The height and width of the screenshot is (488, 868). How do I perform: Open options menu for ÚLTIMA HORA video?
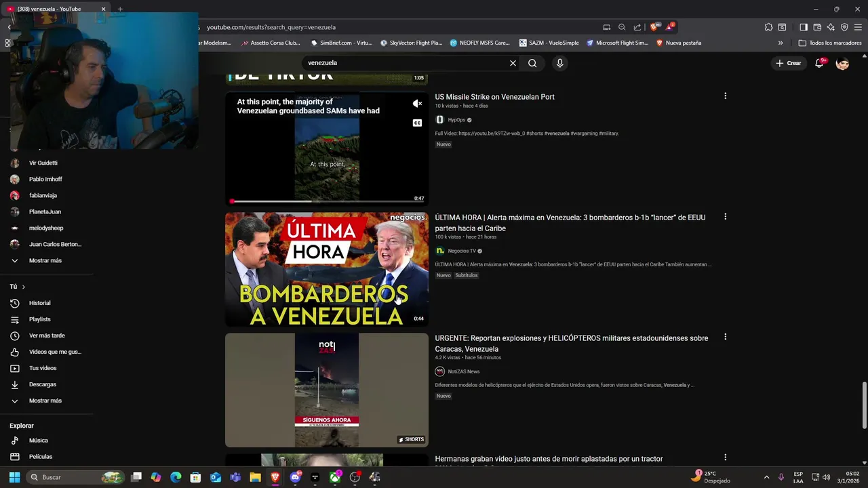tap(725, 217)
